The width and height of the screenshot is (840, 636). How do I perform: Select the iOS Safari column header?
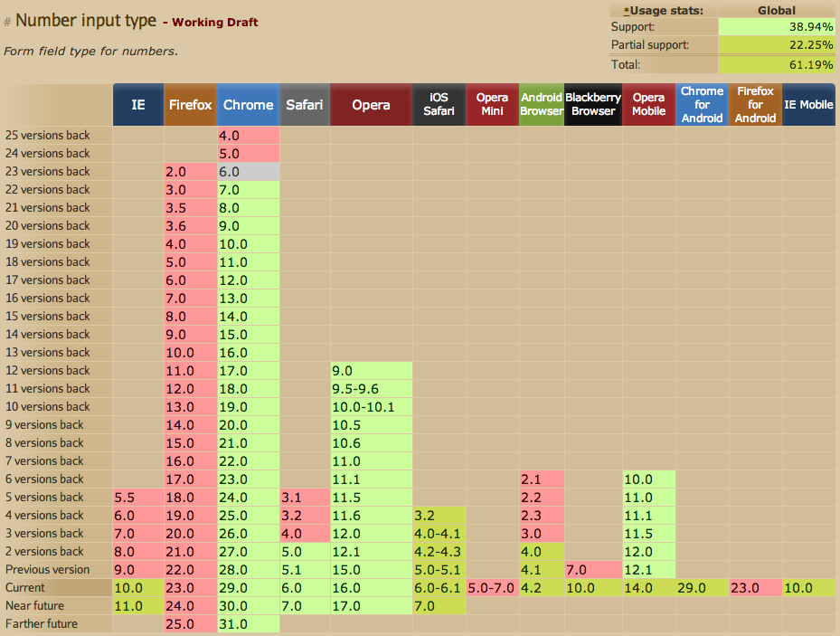click(x=439, y=105)
